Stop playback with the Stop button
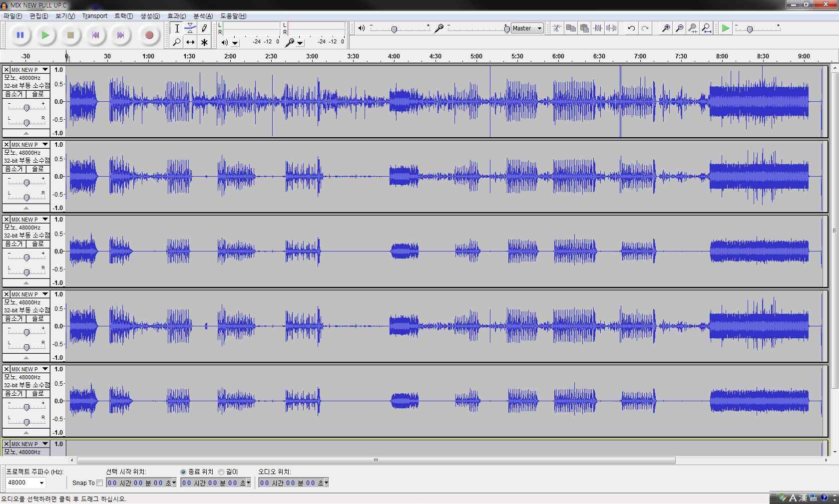Viewport: 839px width, 504px height. [70, 35]
